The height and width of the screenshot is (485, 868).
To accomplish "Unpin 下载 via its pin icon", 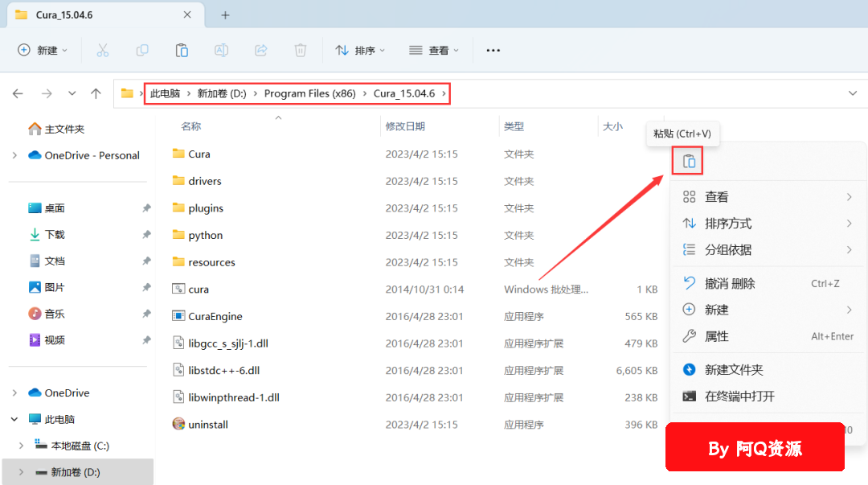I will click(146, 235).
